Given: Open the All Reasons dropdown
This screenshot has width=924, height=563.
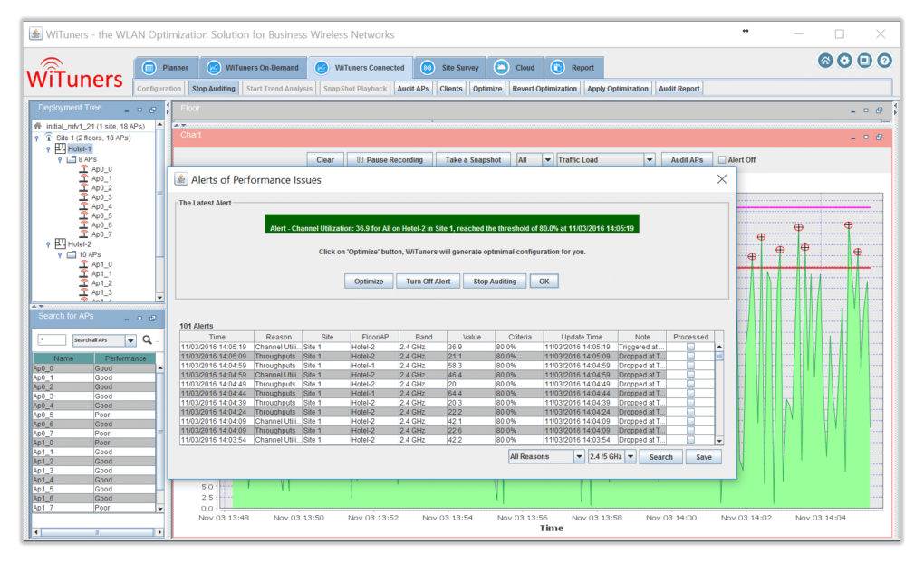Looking at the screenshot, I should tap(546, 456).
